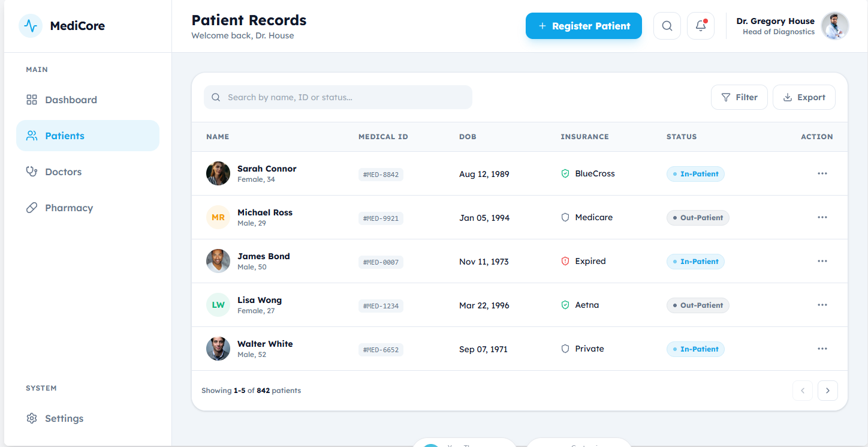Open the notifications bell
868x447 pixels.
pos(700,26)
